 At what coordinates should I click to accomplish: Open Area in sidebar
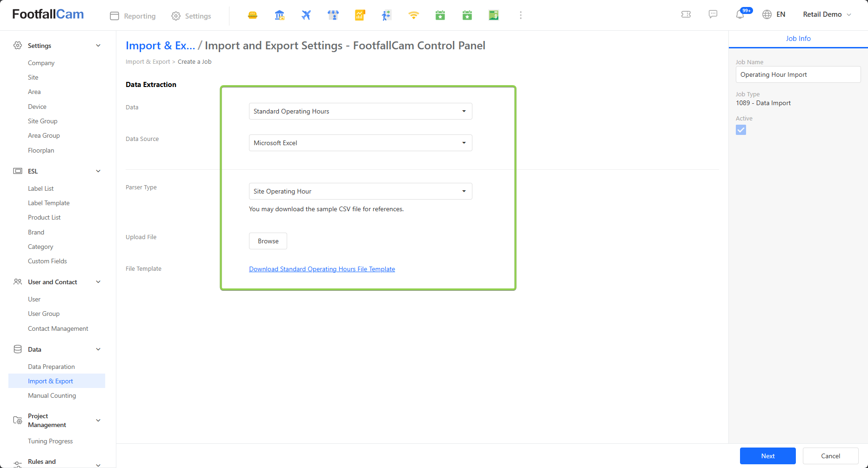pos(34,92)
